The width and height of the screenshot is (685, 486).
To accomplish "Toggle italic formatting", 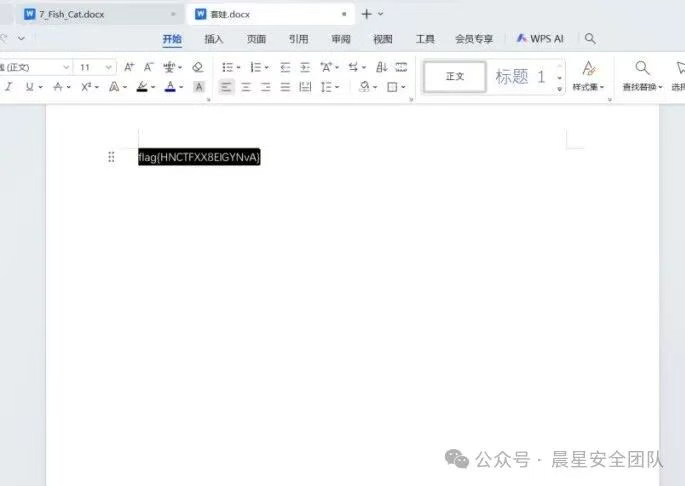I will [9, 87].
